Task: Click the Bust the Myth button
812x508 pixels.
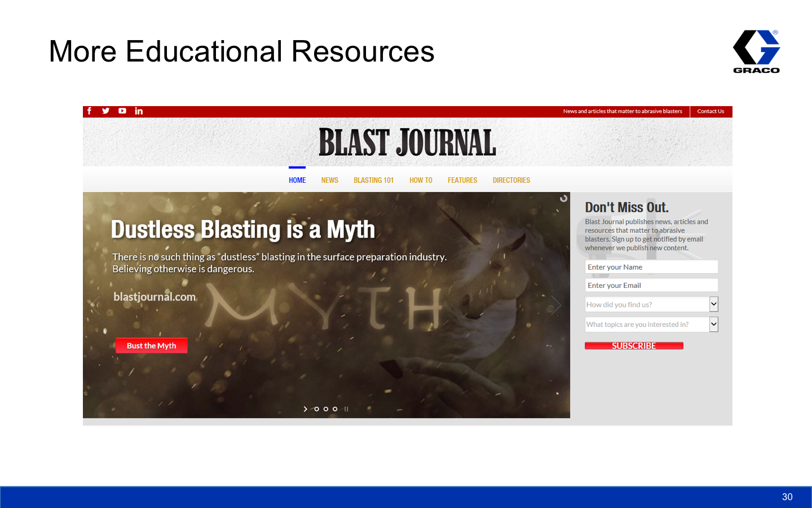Action: [152, 345]
